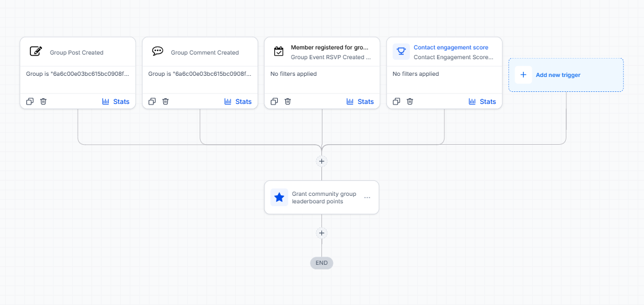Click the group filter text on Group Post trigger
Screen dimensions: 644x305
point(78,74)
